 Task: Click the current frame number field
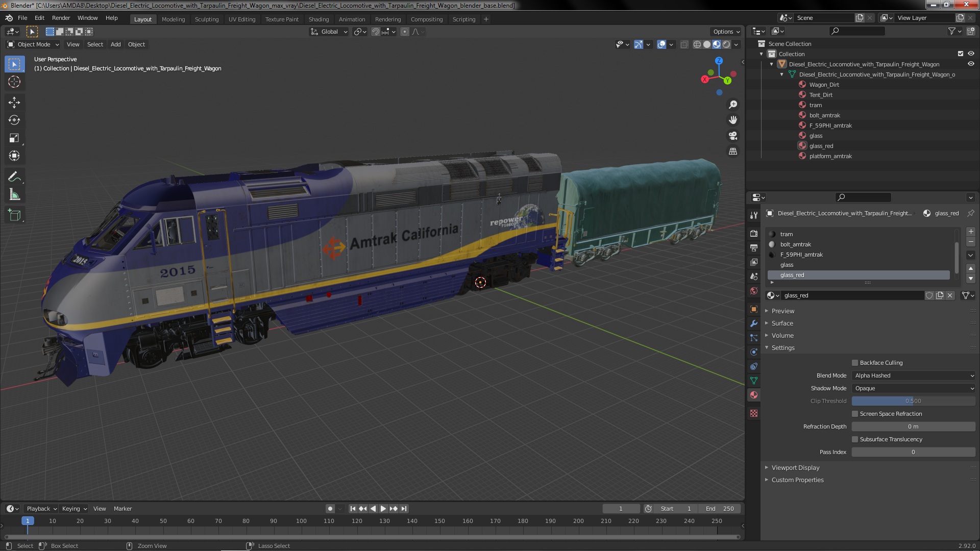pos(621,509)
